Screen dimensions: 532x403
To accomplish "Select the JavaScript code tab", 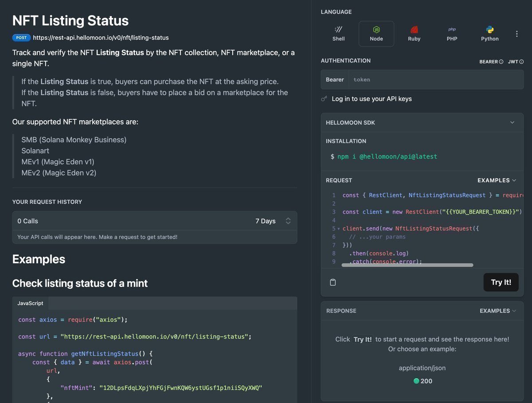I will point(31,303).
